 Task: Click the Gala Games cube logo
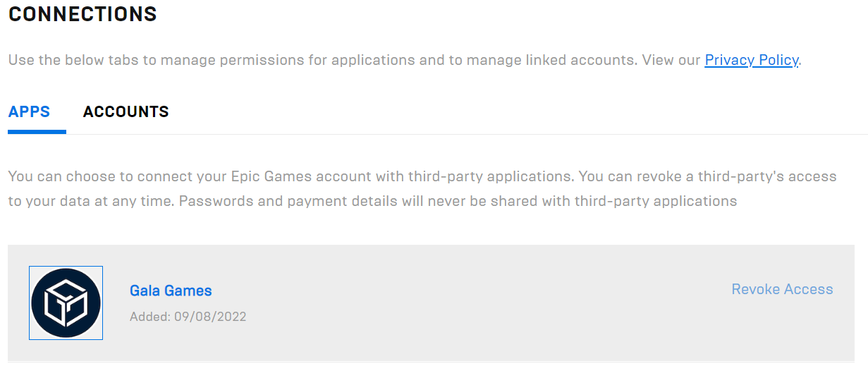66,303
